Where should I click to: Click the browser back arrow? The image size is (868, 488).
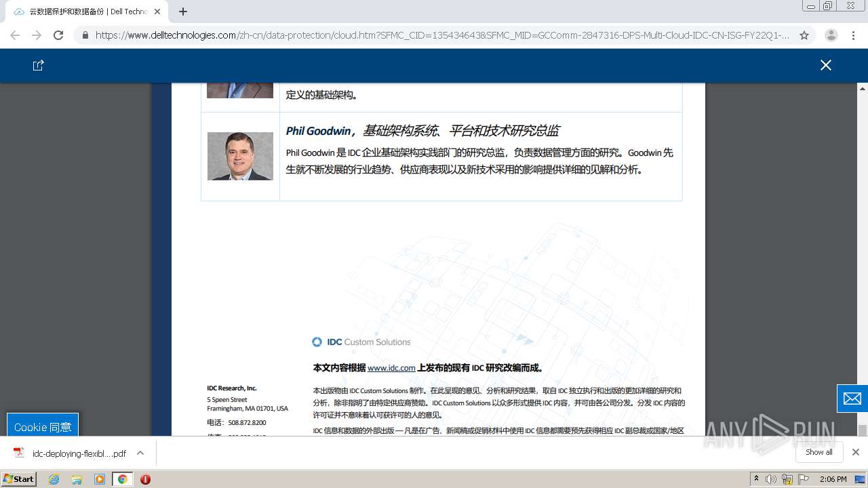15,35
